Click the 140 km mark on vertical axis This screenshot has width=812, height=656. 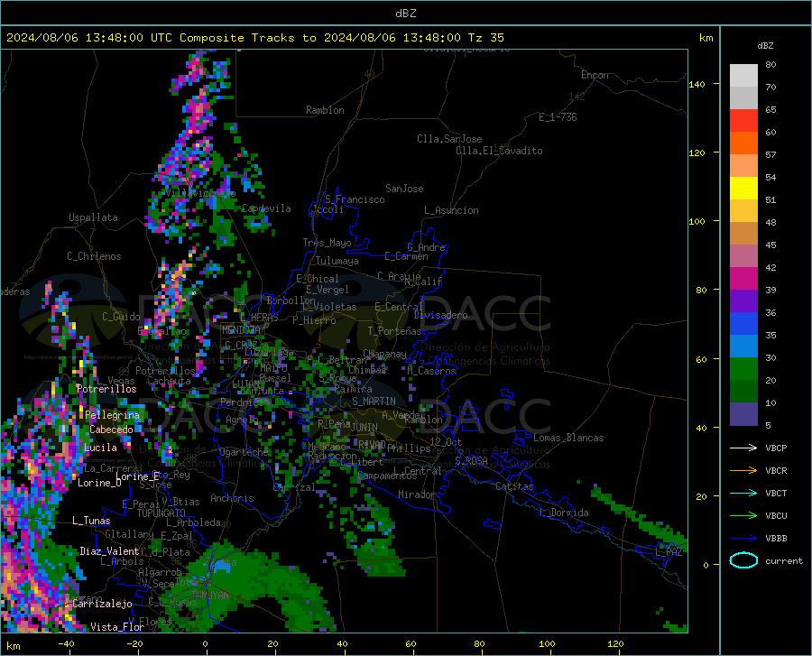click(x=697, y=84)
